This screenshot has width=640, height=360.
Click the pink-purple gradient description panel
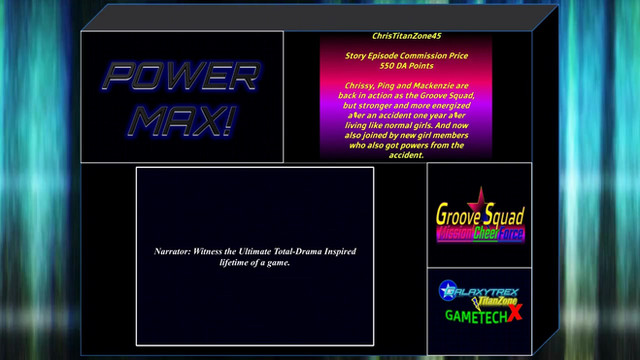(x=406, y=96)
